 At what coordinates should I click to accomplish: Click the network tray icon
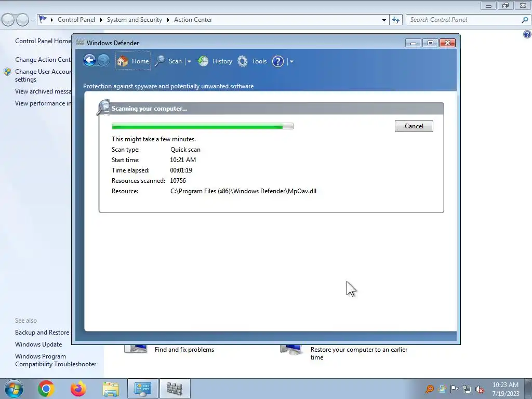point(467,389)
